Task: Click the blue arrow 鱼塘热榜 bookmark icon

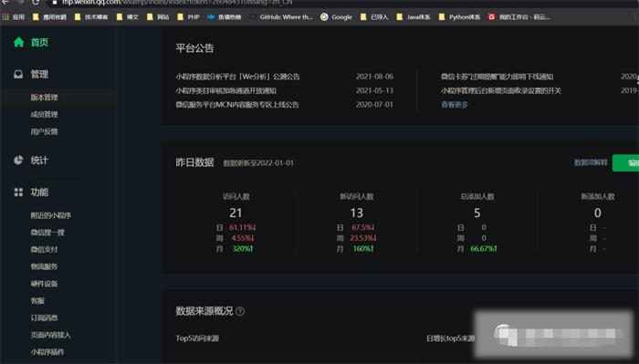Action: coord(211,16)
